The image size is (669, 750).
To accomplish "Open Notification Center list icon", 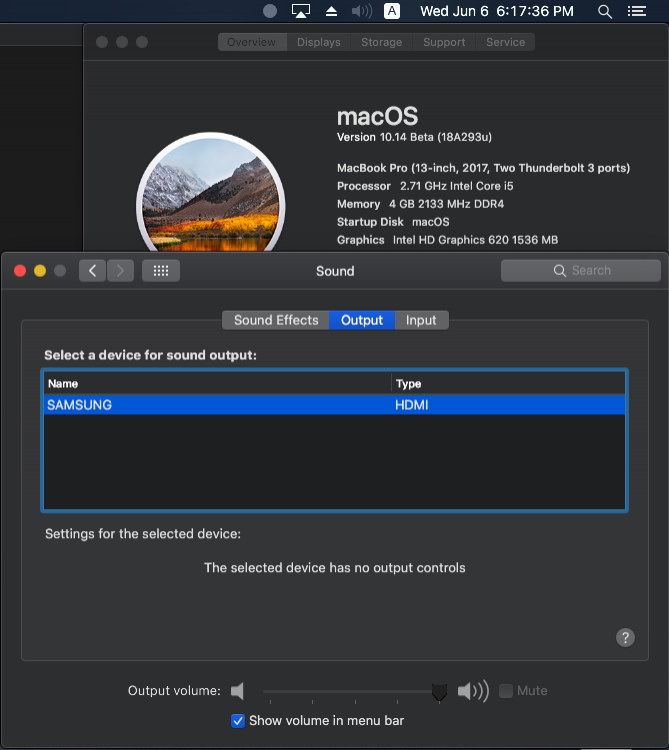I will pos(636,11).
